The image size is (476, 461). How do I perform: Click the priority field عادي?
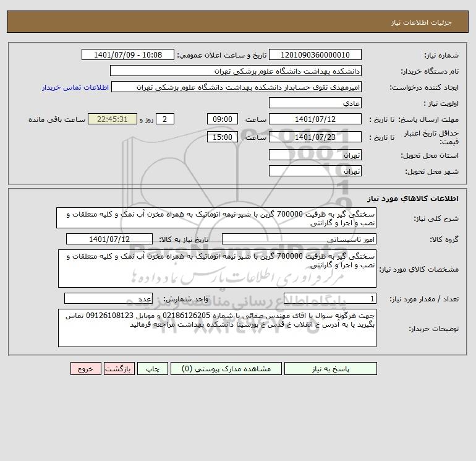point(315,103)
